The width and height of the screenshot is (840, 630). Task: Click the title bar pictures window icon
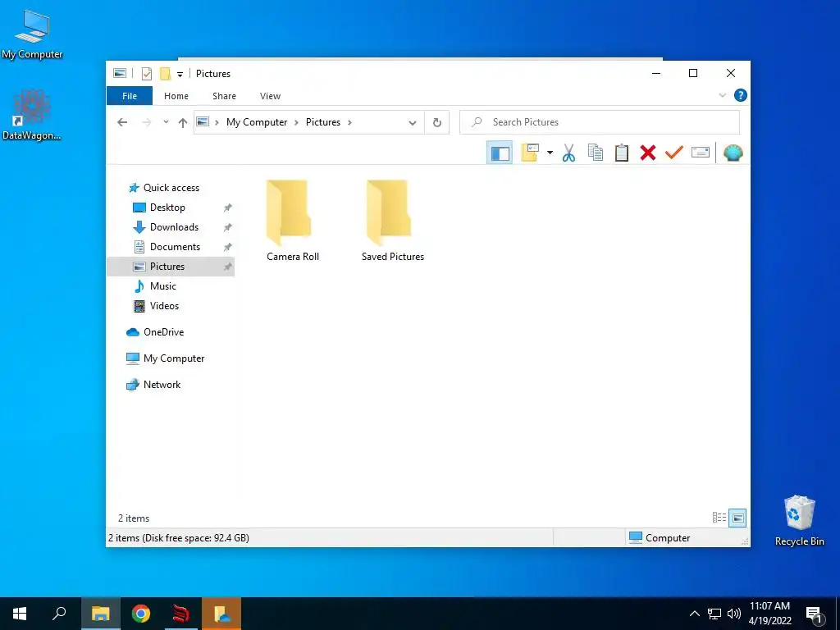point(120,73)
